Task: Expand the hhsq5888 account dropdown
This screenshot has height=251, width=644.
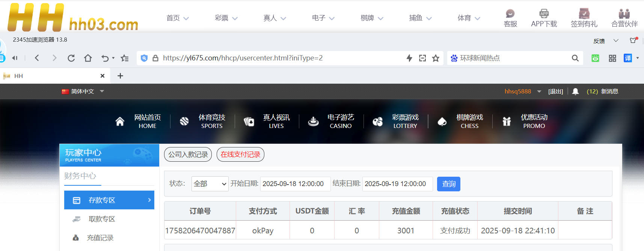Action: pos(539,92)
